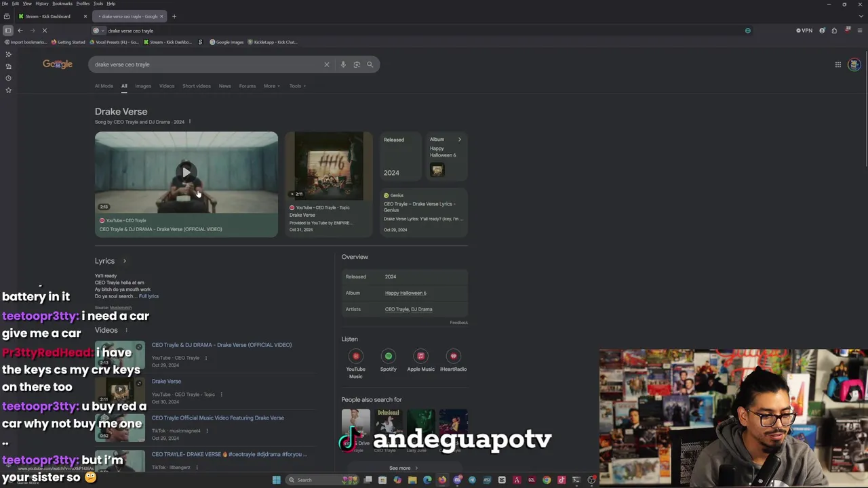Go back to the previous page
This screenshot has height=488, width=868.
20,30
